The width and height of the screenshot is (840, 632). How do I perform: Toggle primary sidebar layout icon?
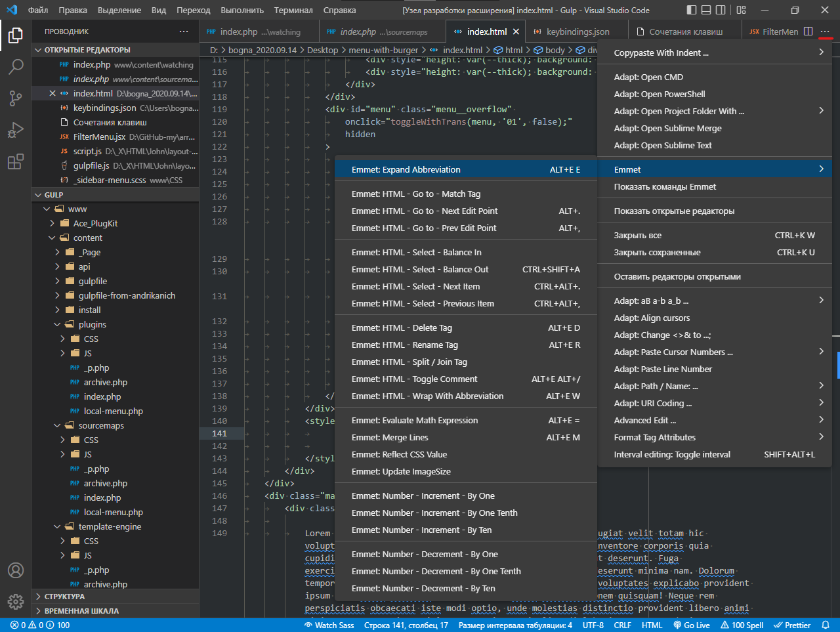pos(692,10)
